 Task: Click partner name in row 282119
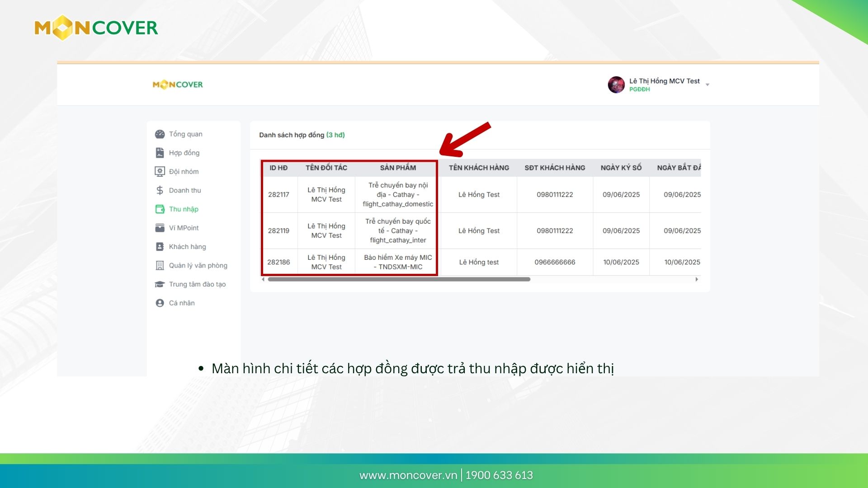click(x=326, y=231)
